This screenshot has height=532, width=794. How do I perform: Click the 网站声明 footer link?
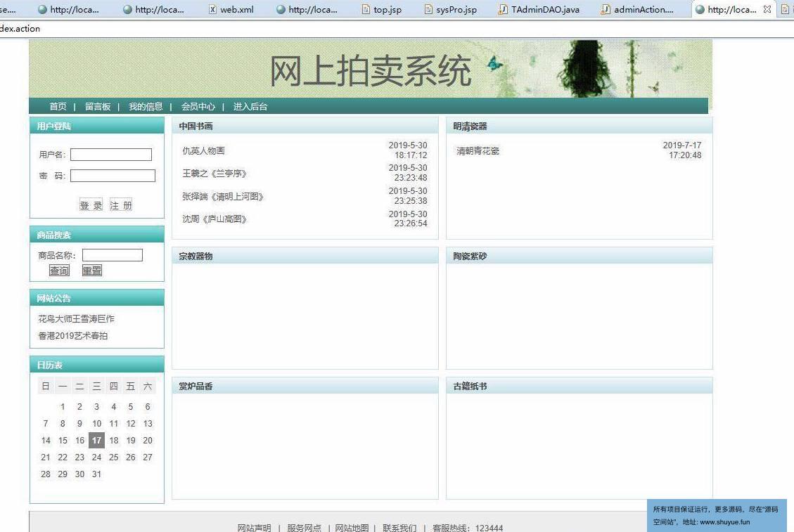(254, 528)
